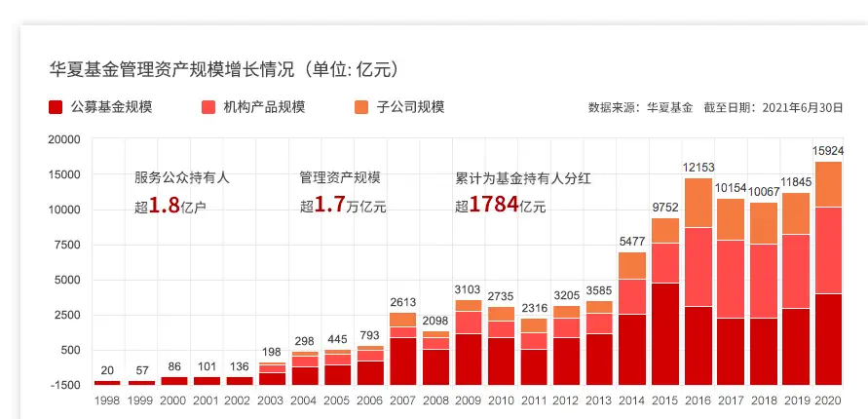
Task: Click the value label 3205
Action: point(567,294)
